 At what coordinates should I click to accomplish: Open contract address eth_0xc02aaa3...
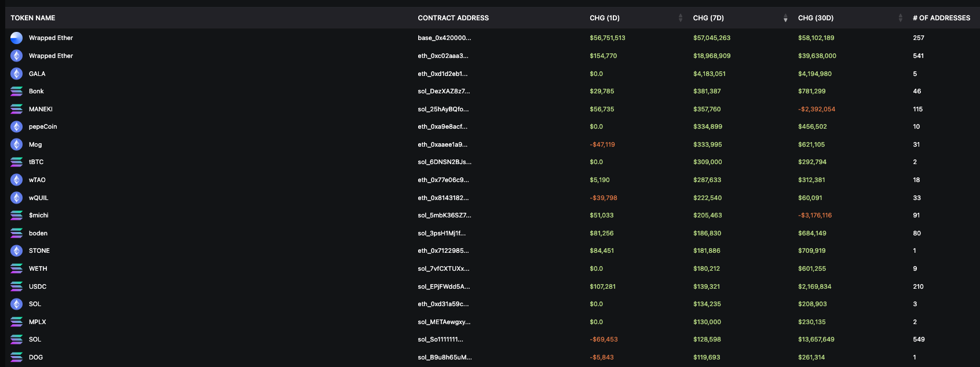[443, 56]
